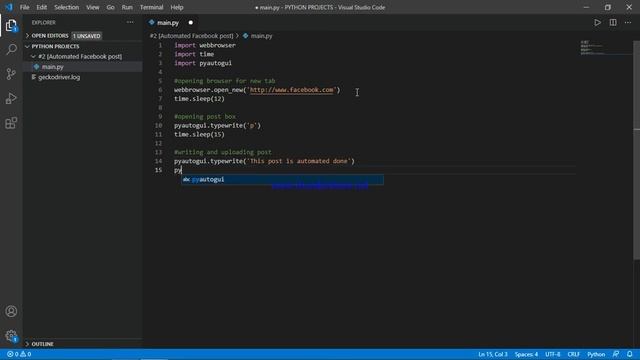Image resolution: width=640 pixels, height=360 pixels.
Task: Click the time.sleep(15) line
Action: point(199,134)
